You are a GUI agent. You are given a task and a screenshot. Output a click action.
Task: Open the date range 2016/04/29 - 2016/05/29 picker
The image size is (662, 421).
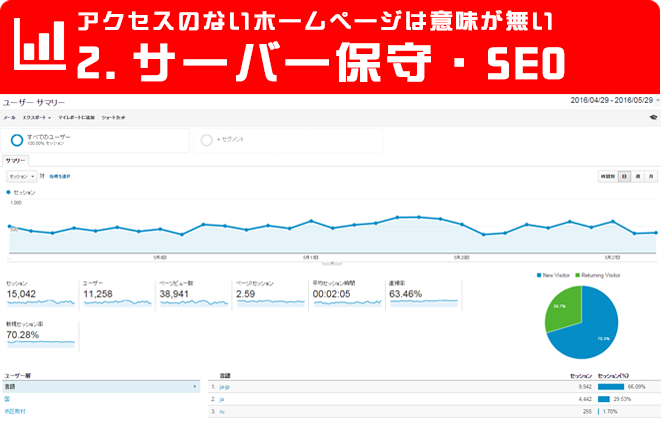coord(612,101)
